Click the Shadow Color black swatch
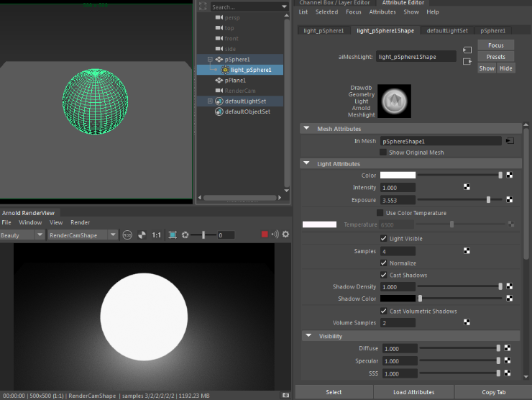532x400 pixels. click(398, 299)
